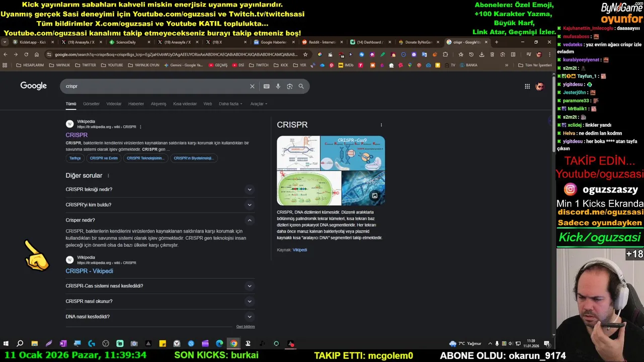This screenshot has width=644, height=362.
Task: Open File Explorer from taskbar
Action: coord(34,344)
